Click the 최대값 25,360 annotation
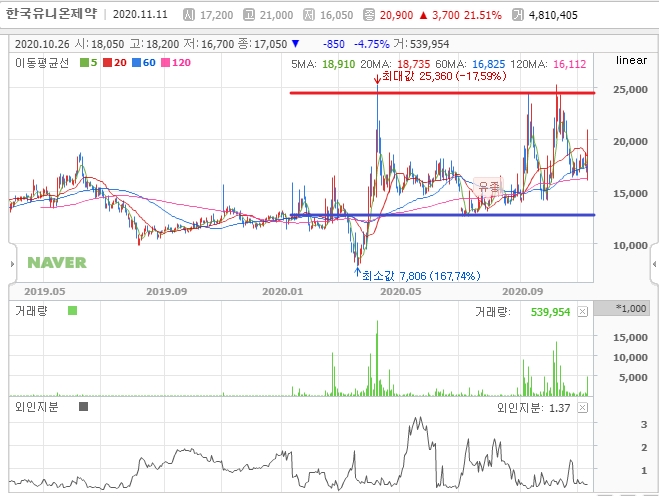Image resolution: width=659 pixels, height=496 pixels. pyautogui.click(x=444, y=76)
